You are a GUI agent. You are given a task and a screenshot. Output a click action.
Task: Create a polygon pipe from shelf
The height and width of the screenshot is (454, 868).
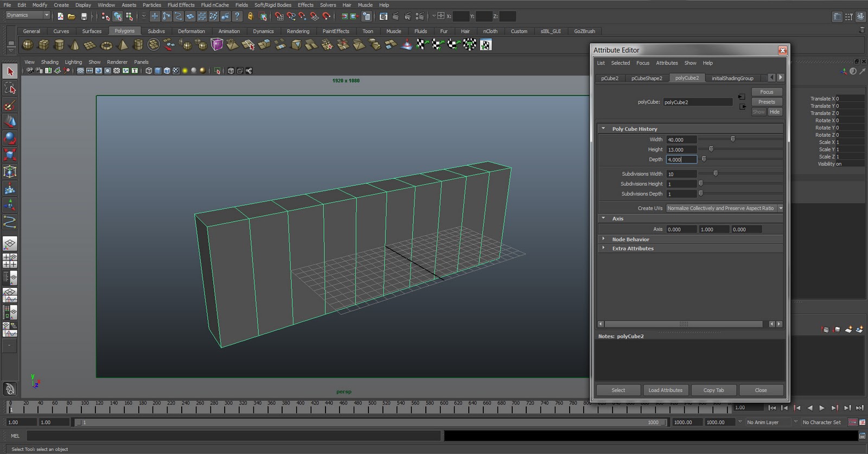(x=138, y=45)
